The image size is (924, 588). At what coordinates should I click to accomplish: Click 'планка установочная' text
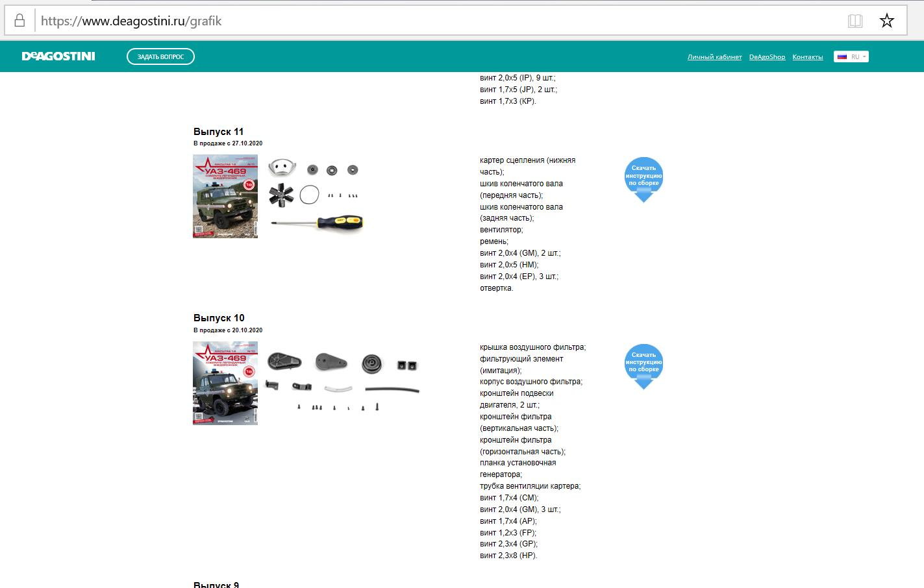pos(518,463)
